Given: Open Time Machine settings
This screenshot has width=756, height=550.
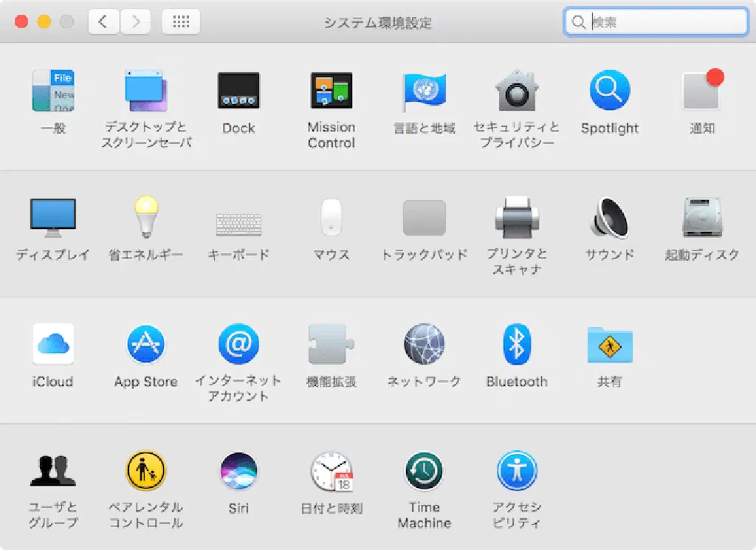Looking at the screenshot, I should (424, 472).
